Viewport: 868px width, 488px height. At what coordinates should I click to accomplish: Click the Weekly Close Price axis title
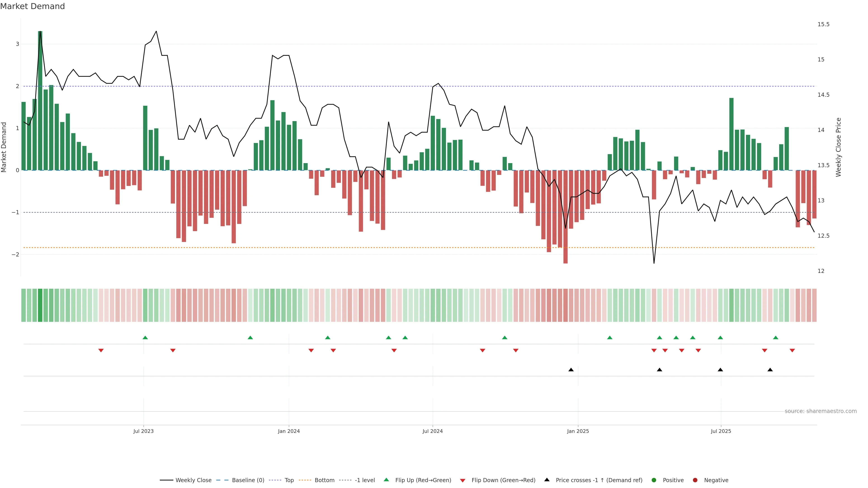[x=838, y=147]
